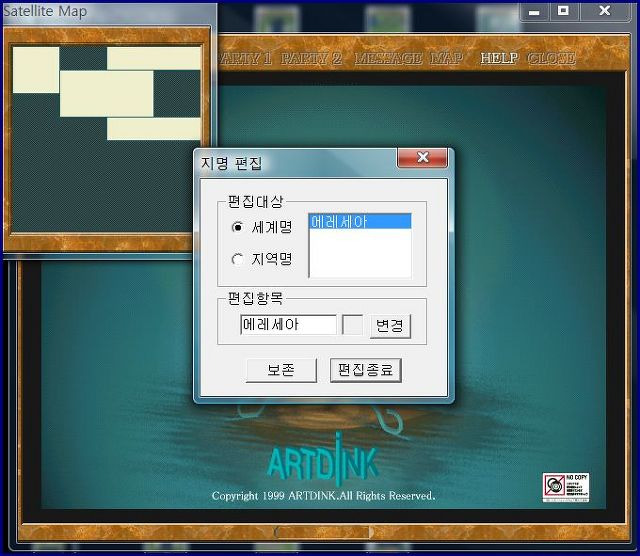Open the MAP menu
The image size is (640, 556).
(447, 58)
